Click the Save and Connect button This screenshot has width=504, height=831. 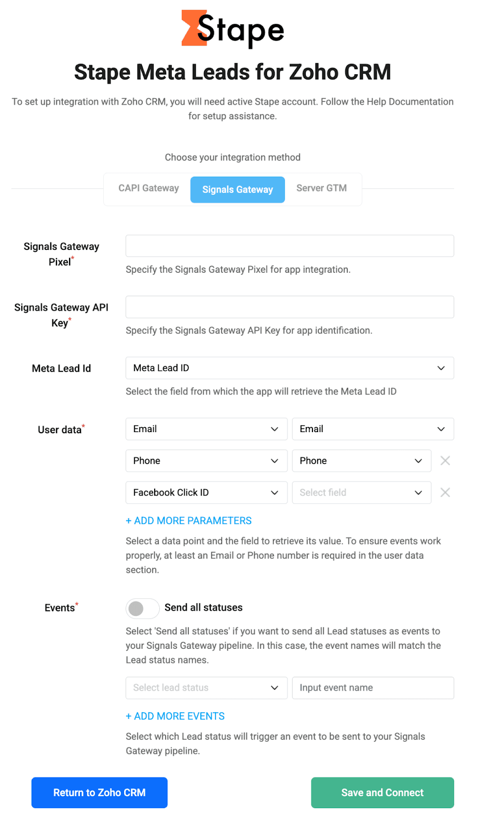coord(383,793)
